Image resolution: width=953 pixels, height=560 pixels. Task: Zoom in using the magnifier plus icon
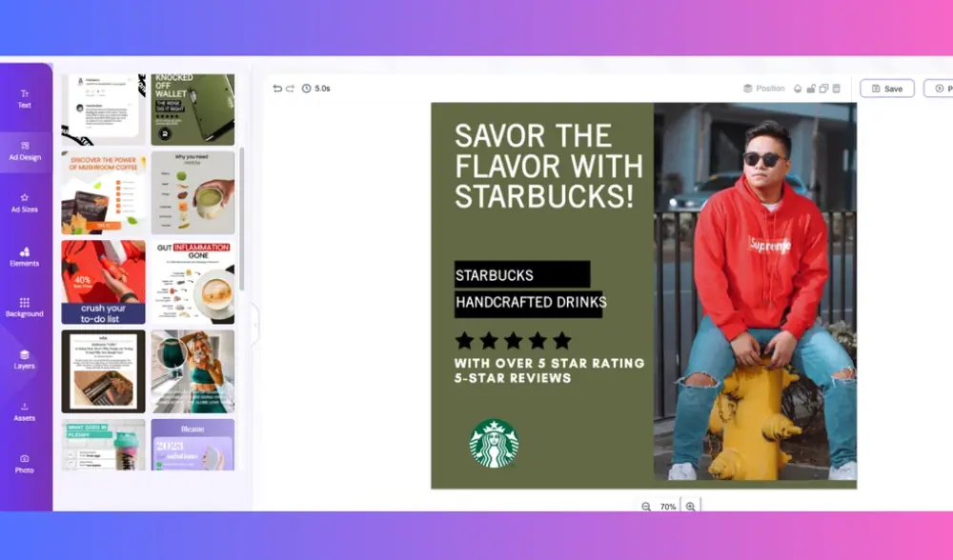691,507
